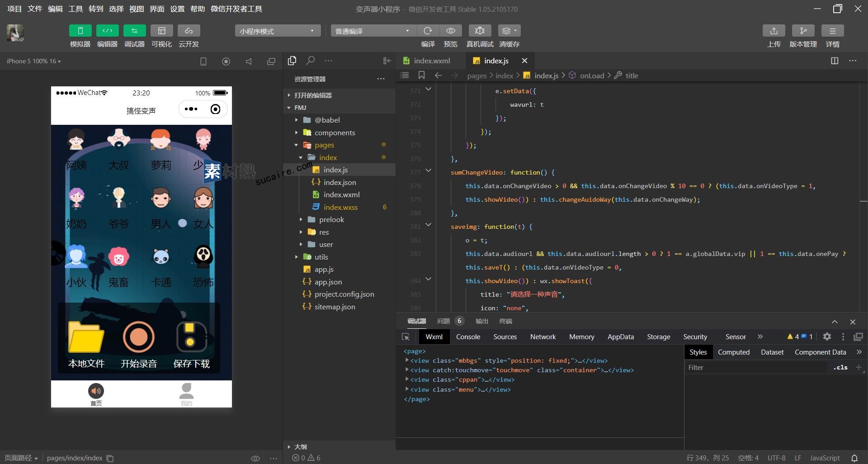868x464 pixels.
Task: Detach the simulator into separate window
Action: (271, 61)
